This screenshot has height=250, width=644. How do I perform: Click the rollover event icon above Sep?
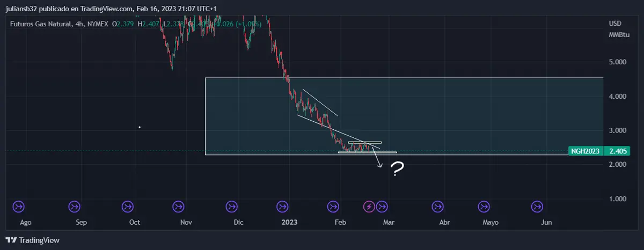click(x=74, y=206)
